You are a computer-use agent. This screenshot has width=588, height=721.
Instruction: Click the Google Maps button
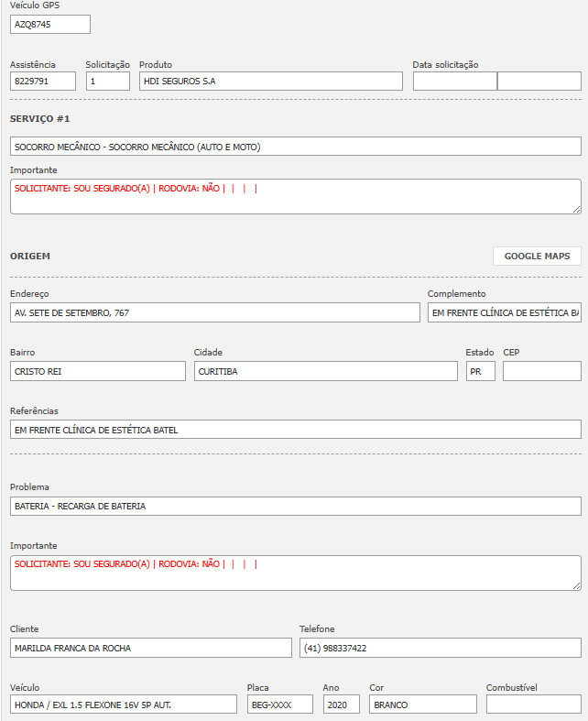[x=537, y=257]
